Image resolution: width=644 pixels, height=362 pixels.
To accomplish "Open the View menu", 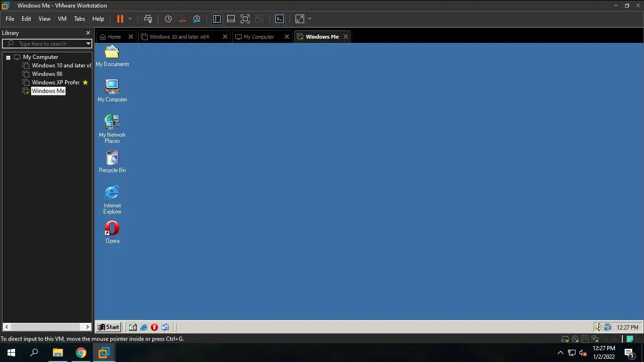I will (44, 19).
